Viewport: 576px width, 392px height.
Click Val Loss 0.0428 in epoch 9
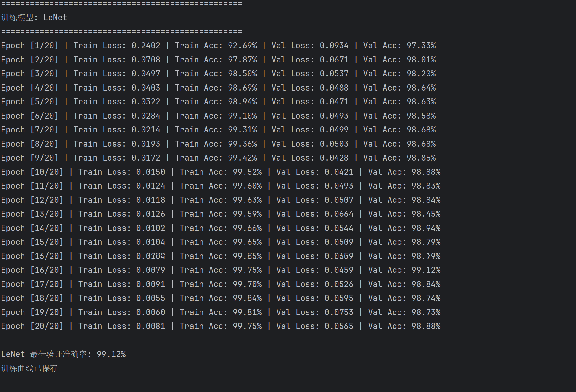(334, 158)
